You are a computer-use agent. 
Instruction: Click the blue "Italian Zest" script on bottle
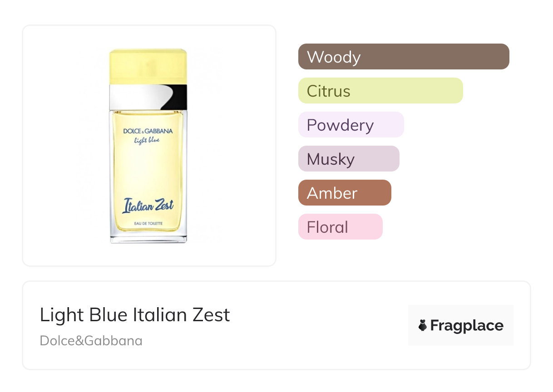(x=148, y=206)
